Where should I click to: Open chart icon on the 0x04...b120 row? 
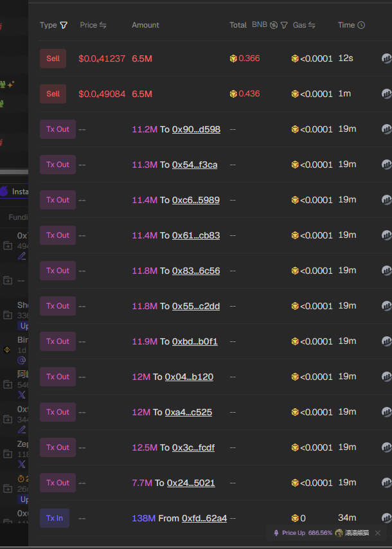click(x=386, y=377)
